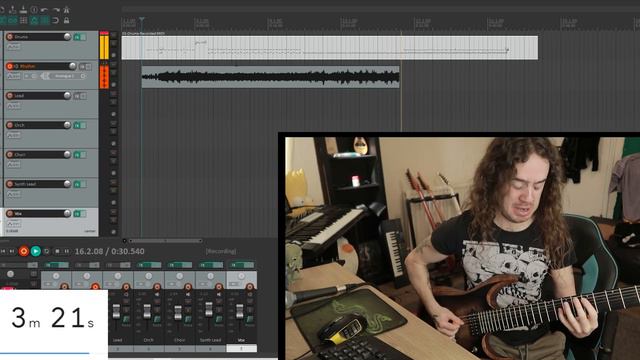
Task: Click the redo arrow in the toolbar
Action: point(56,9)
